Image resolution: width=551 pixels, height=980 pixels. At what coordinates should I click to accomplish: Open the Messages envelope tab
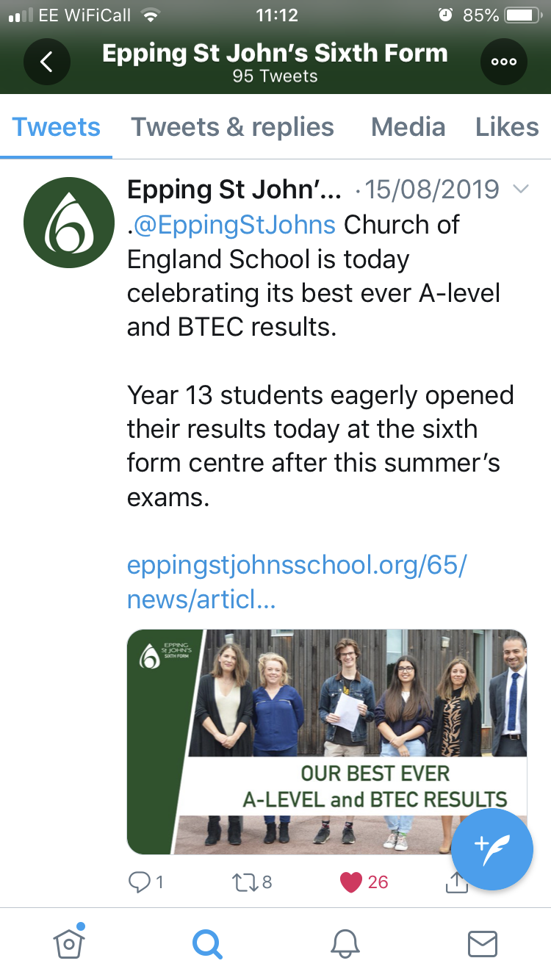tap(483, 943)
